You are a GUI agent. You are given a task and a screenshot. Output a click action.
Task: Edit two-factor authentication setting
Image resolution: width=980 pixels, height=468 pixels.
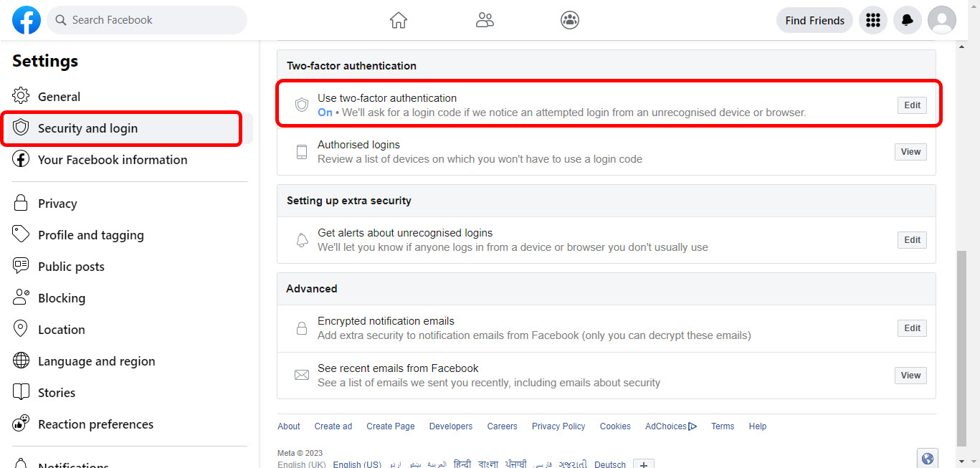point(912,105)
